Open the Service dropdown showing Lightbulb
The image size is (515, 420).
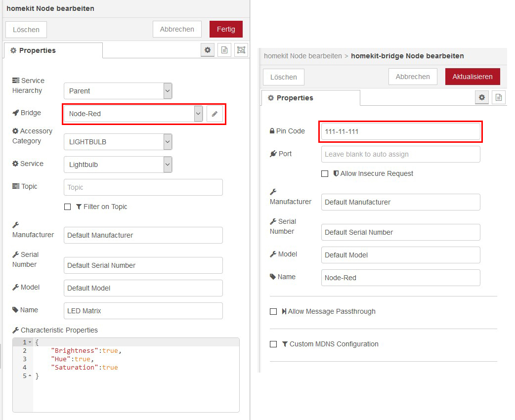click(x=118, y=165)
